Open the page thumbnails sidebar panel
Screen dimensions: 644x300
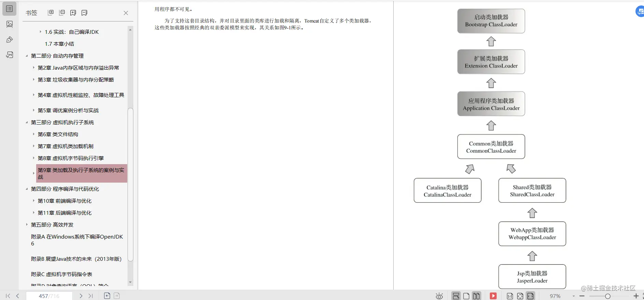point(10,24)
